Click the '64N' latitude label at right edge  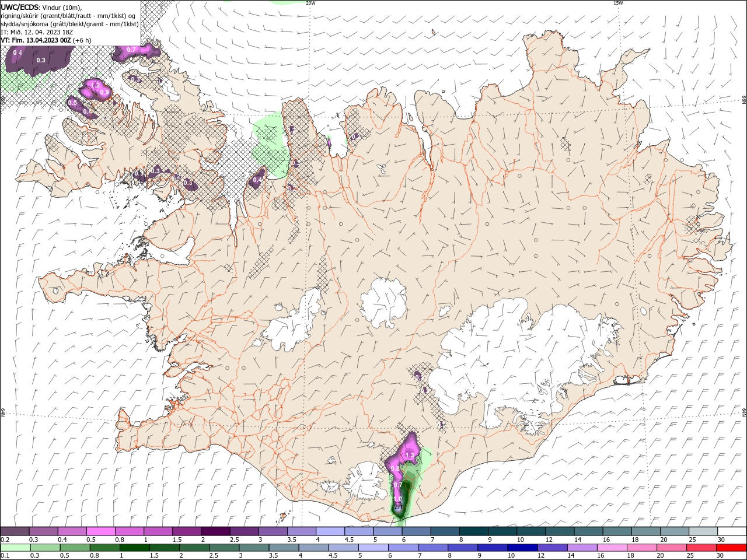(744, 412)
